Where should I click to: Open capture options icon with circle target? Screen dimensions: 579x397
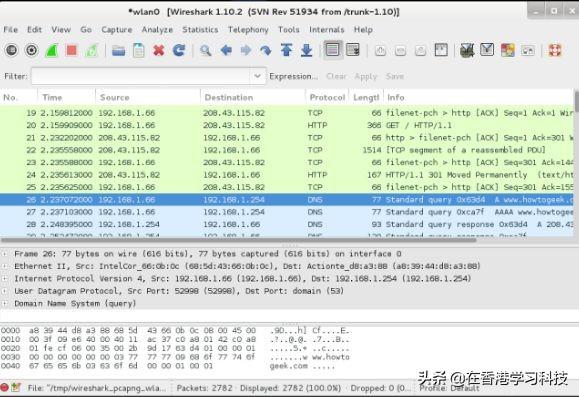32,50
